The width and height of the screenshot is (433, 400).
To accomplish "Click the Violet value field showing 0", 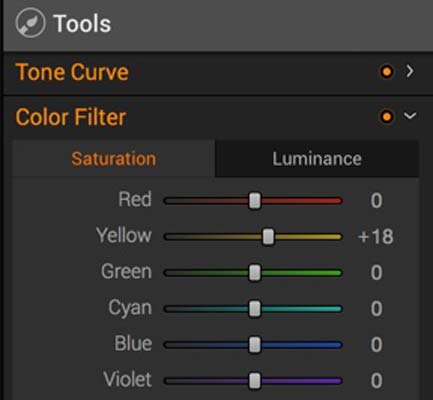I will [376, 381].
